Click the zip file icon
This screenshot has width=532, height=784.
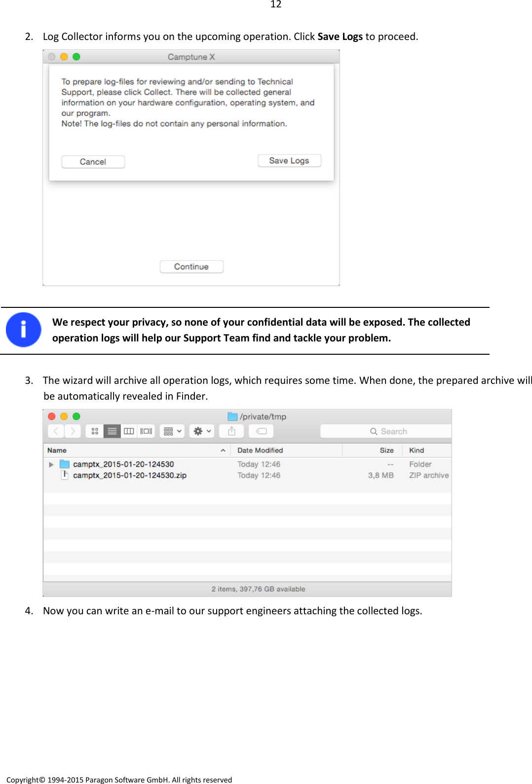pyautogui.click(x=65, y=475)
